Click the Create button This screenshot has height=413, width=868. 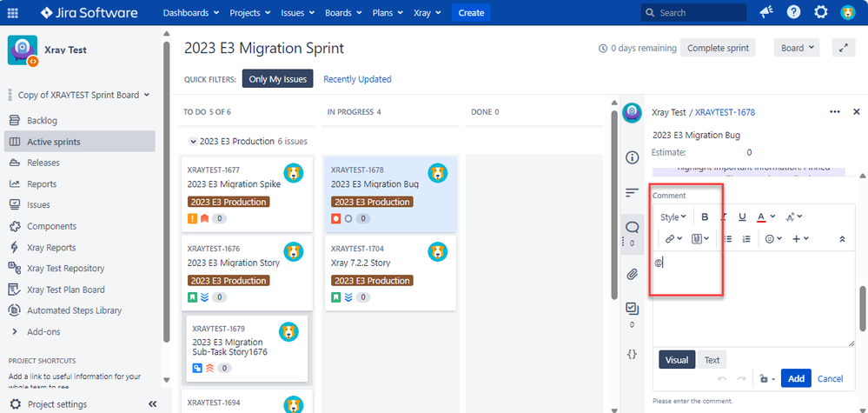coord(471,12)
